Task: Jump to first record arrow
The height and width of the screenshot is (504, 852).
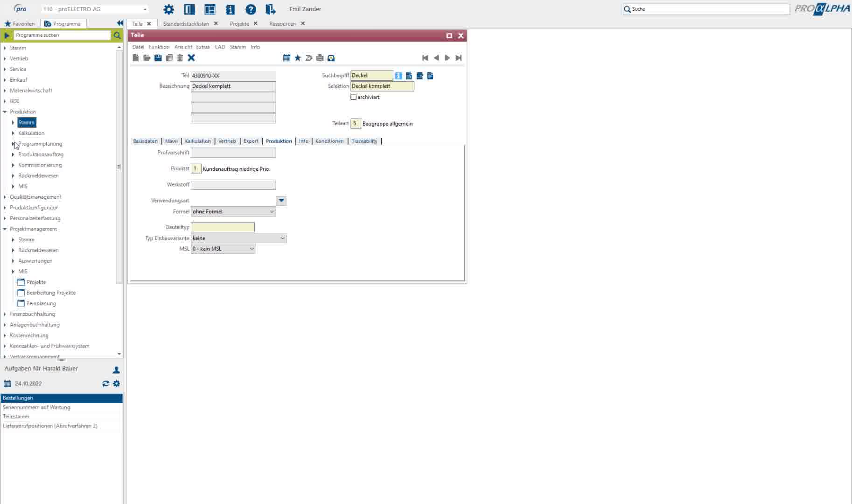Action: click(425, 58)
